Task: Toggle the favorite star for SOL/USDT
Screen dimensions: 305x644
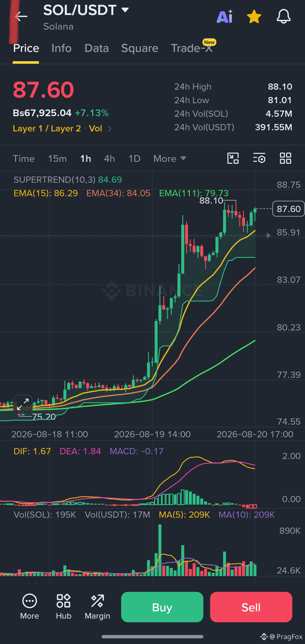Action: 254,16
